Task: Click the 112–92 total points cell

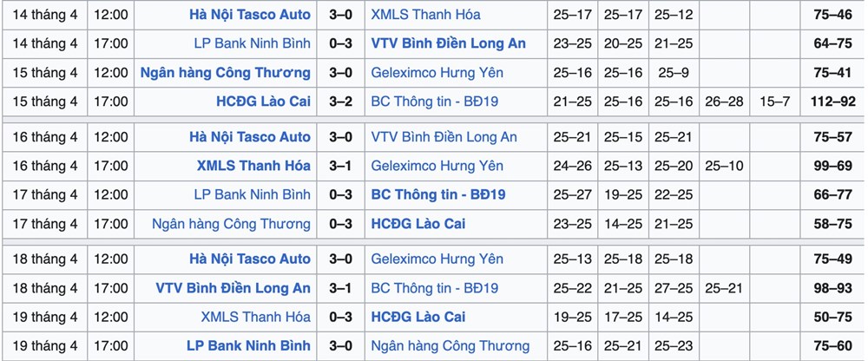Action: tap(832, 102)
